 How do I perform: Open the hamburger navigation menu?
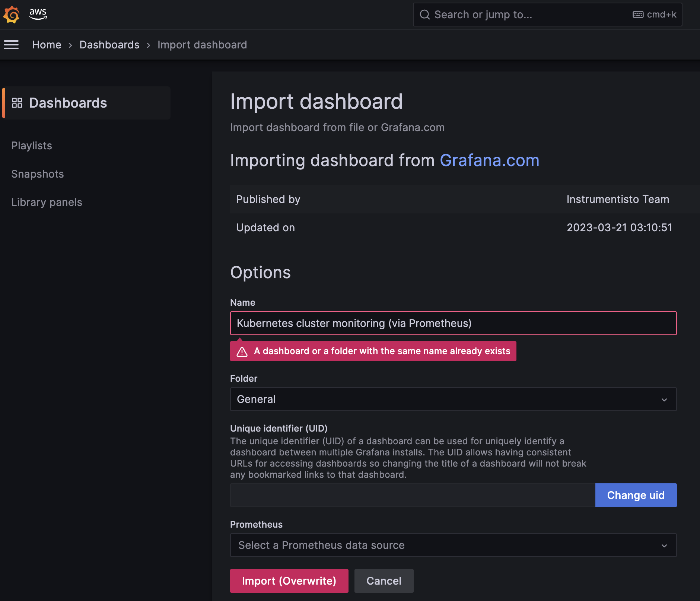11,45
